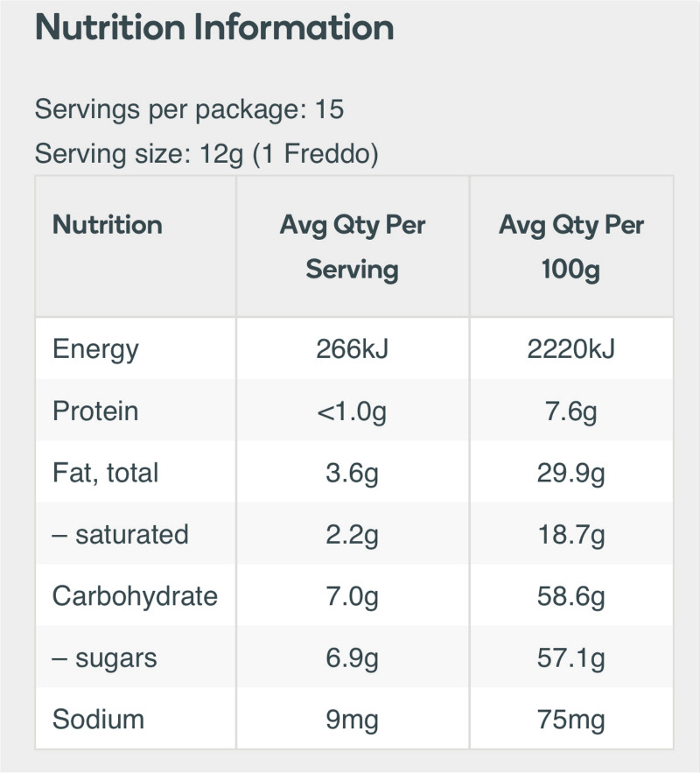Select the saturated fat row label
Viewport: 700px width, 773px height.
[x=120, y=534]
